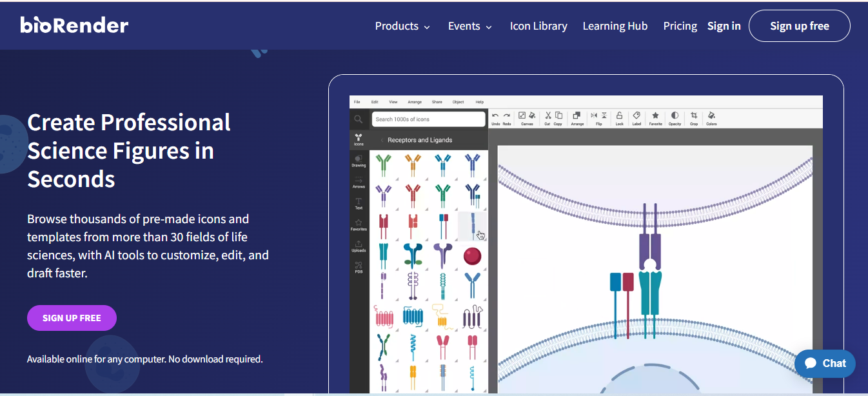Open the Icon Library page
Image resolution: width=868 pixels, height=396 pixels.
[538, 26]
